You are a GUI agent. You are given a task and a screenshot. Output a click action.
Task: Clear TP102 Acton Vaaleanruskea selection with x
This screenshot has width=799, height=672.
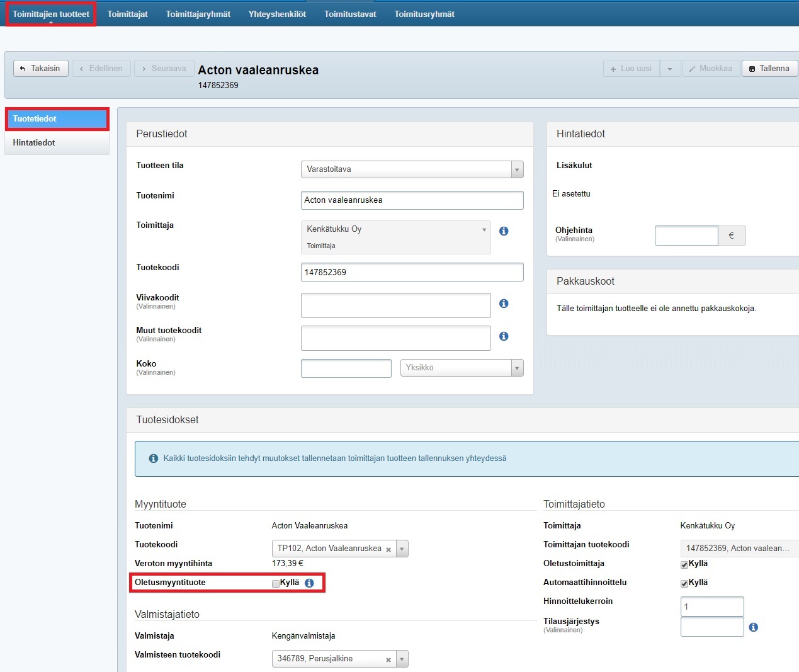tap(388, 549)
